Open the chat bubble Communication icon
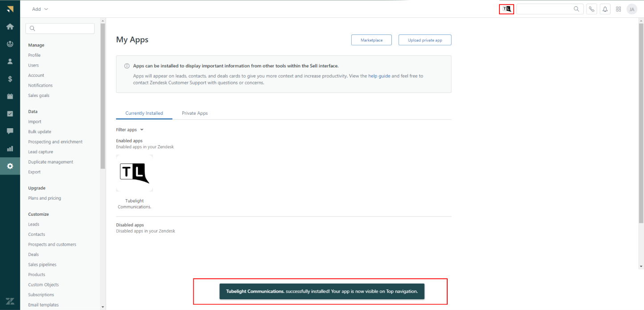 tap(10, 131)
